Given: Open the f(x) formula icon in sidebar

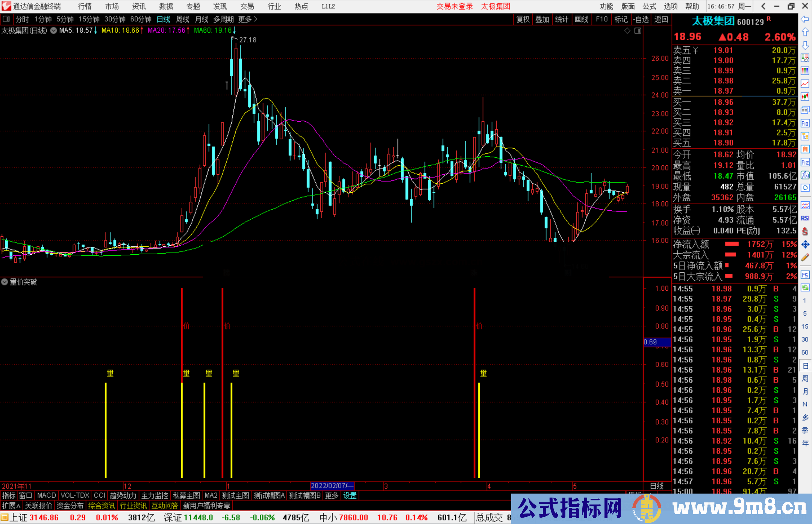Looking at the screenshot, I should (x=804, y=175).
